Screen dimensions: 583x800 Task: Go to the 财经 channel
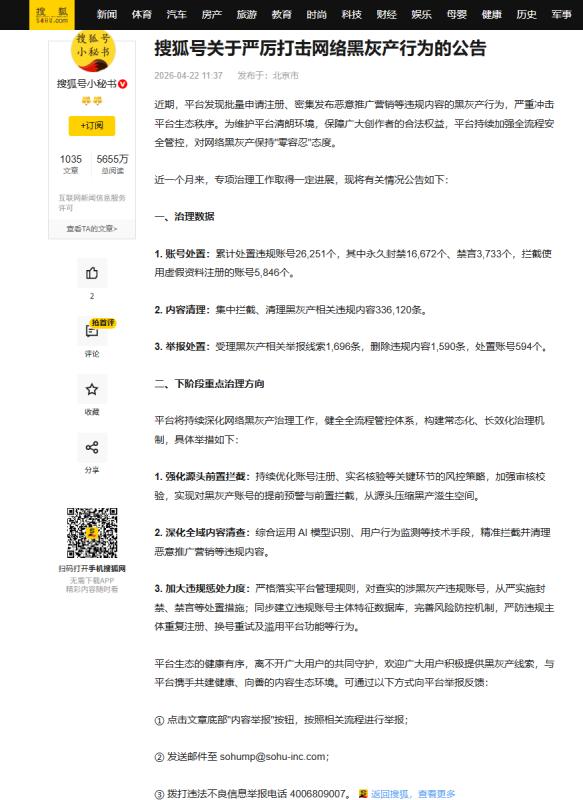coord(386,15)
